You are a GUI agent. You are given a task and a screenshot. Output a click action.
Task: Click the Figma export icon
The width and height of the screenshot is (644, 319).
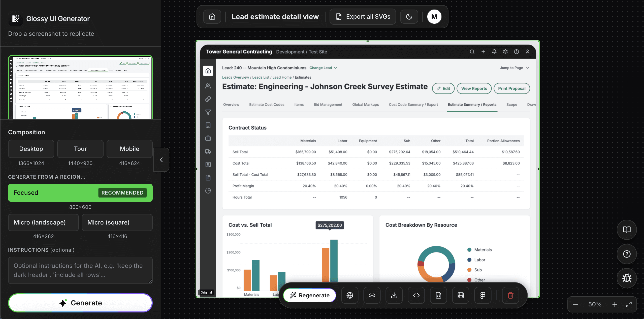[x=483, y=295]
